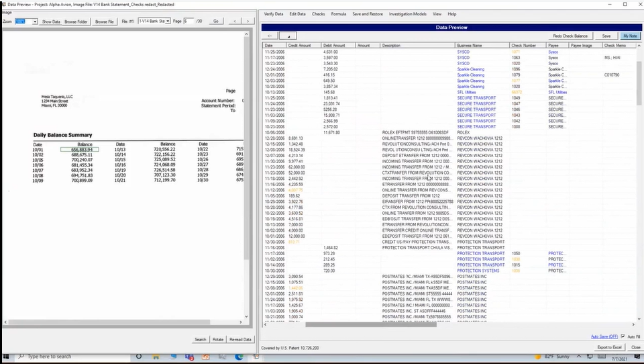Show hidden system tray icons
Screen dimensions: 644x364
point(579,357)
